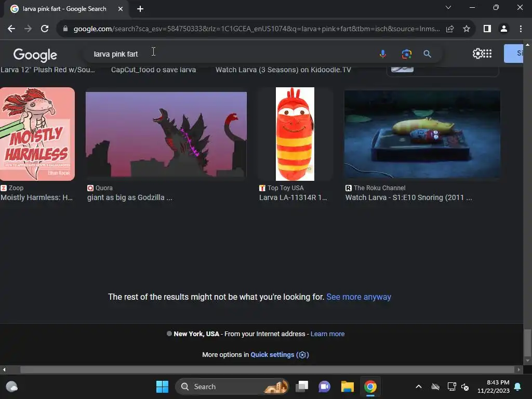This screenshot has height=399, width=532.
Task: Open red Larva plush toy image
Action: coord(295,134)
